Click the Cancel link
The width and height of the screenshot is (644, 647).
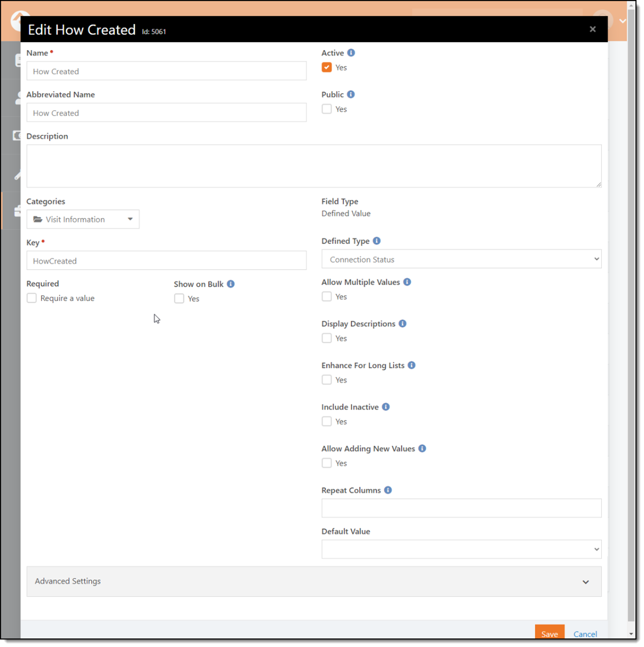[x=585, y=634]
